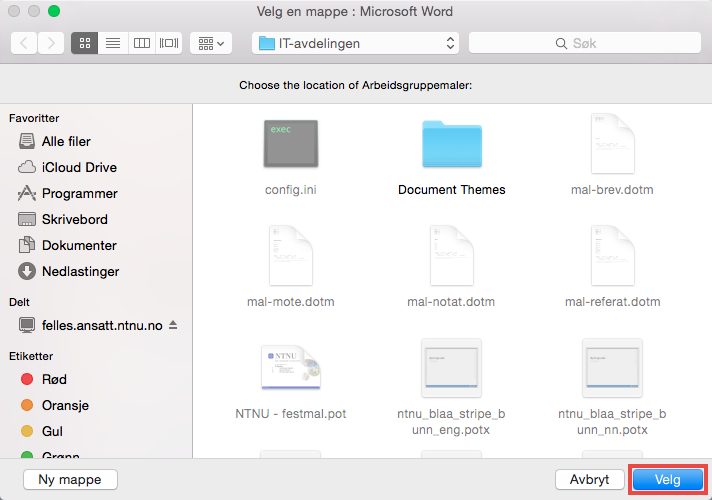The image size is (712, 500).
Task: Select the mal-brev.dotm file icon
Action: (x=613, y=144)
